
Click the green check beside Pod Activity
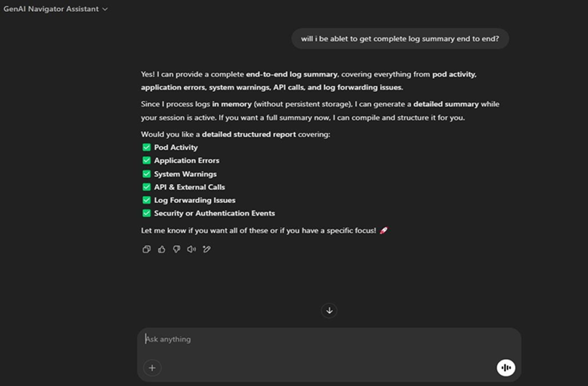[x=146, y=147]
